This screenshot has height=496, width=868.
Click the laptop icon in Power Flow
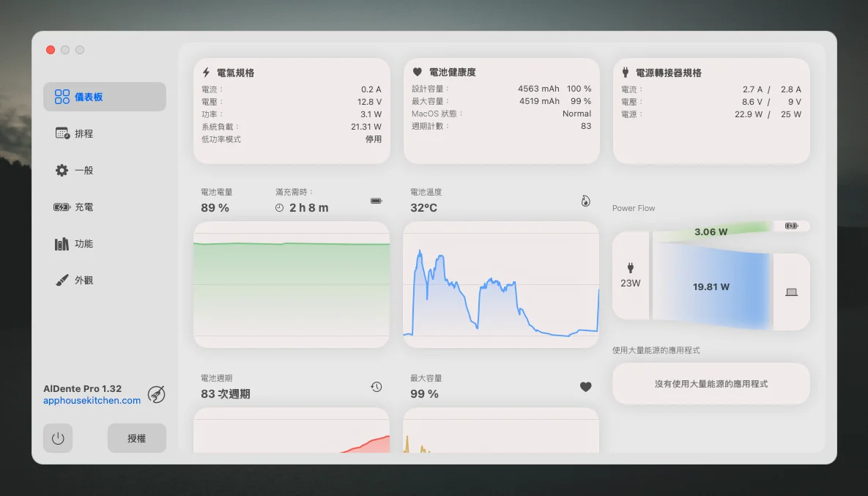(791, 292)
